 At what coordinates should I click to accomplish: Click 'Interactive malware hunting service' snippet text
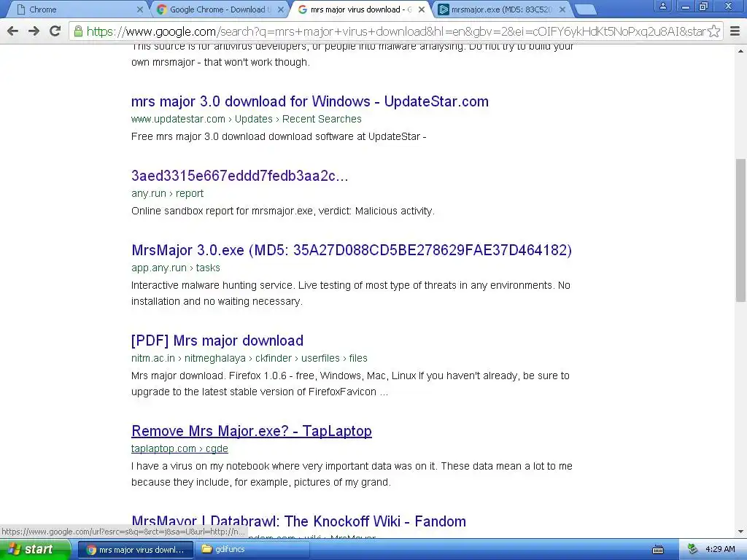coord(351,293)
